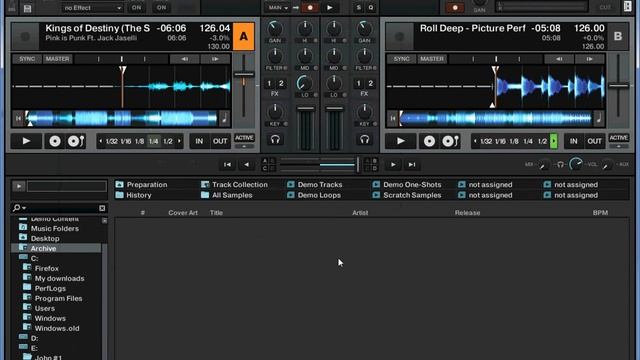Enable FX unit 1 on Deck B
Screen dimensions: 640x360
coord(358,84)
